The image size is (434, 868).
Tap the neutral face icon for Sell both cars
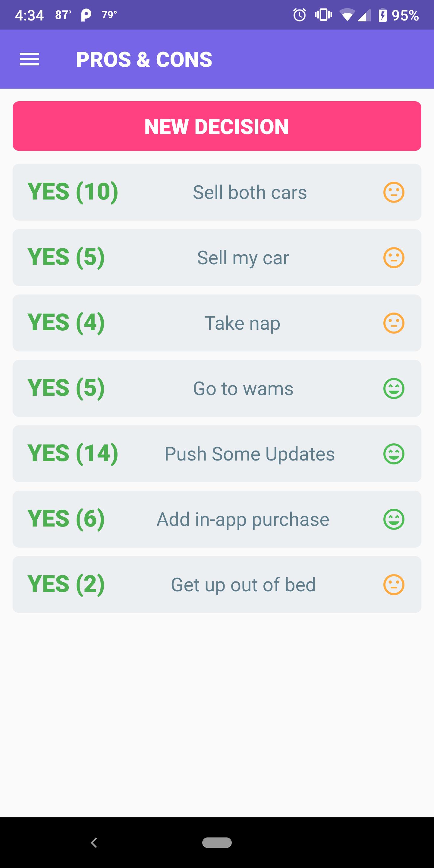click(x=394, y=192)
